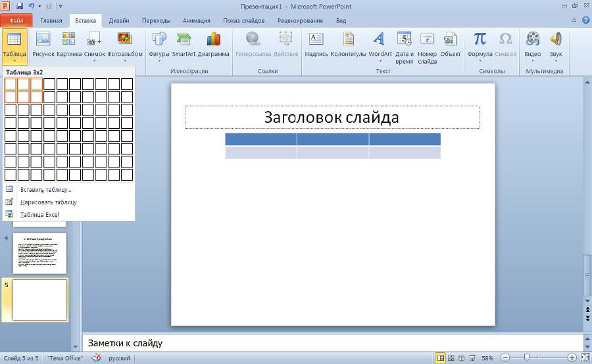The height and width of the screenshot is (364, 592).
Task: Switch to Normal view in status bar
Action: pos(440,357)
